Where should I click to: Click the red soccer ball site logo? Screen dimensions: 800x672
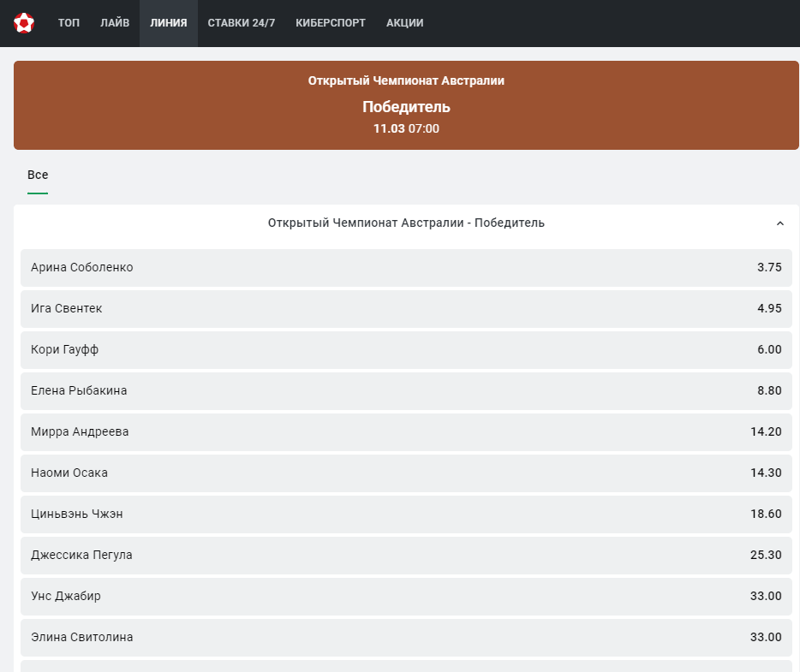pos(23,23)
